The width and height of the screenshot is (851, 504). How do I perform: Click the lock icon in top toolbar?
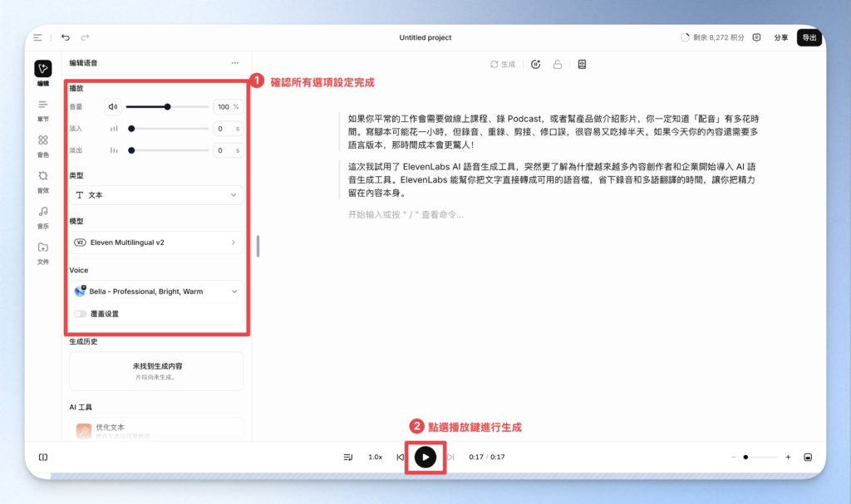click(558, 64)
